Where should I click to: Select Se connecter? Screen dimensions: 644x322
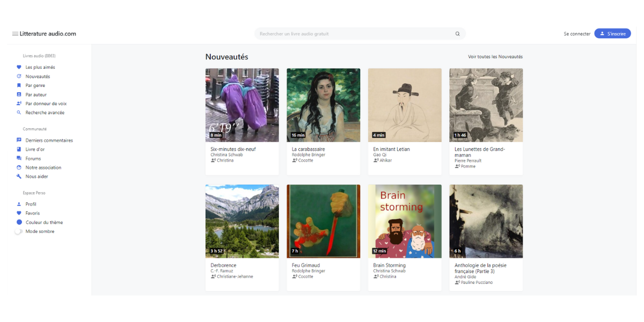577,33
